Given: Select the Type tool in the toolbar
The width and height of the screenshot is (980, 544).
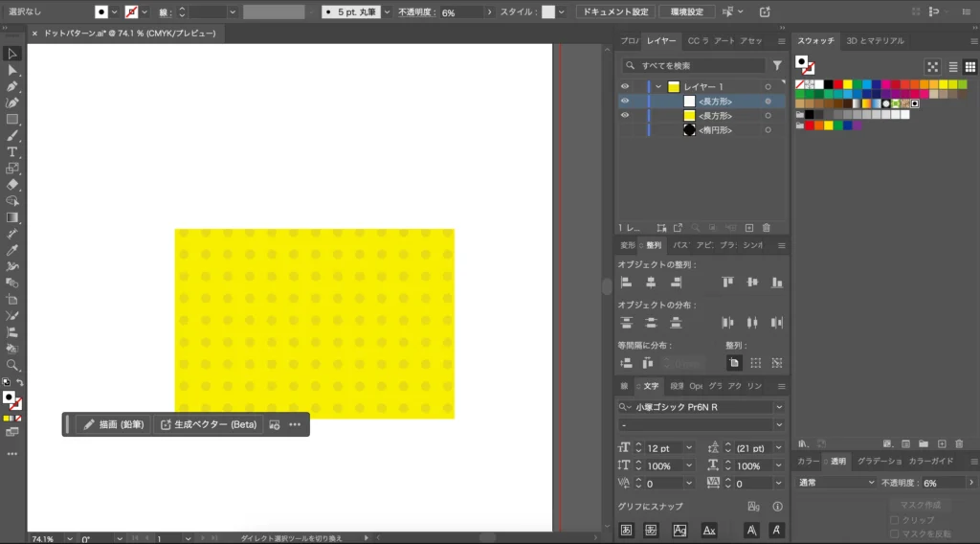Looking at the screenshot, I should click(12, 152).
